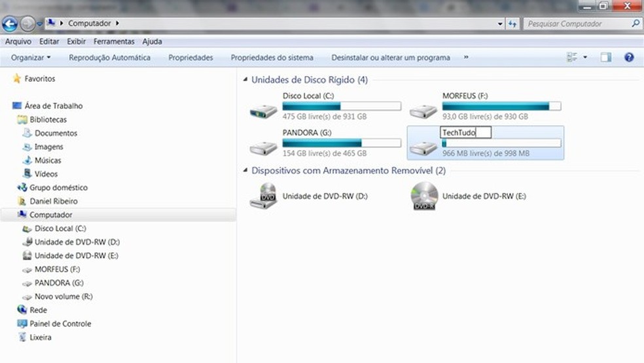Open the Organizar dropdown
644x363 pixels.
31,58
